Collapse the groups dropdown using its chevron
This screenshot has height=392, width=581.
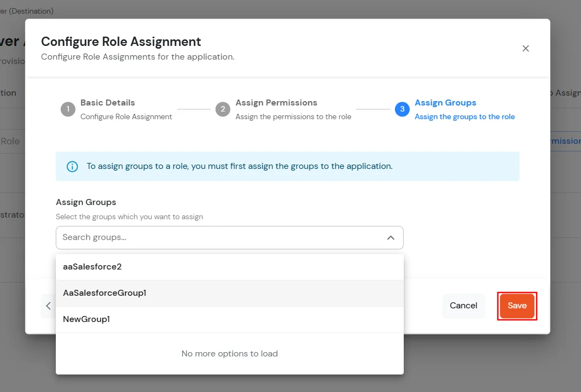pyautogui.click(x=391, y=237)
